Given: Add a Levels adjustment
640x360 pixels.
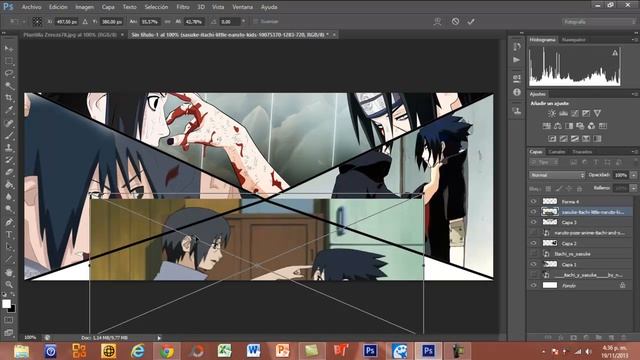Looking at the screenshot, I should (x=563, y=113).
